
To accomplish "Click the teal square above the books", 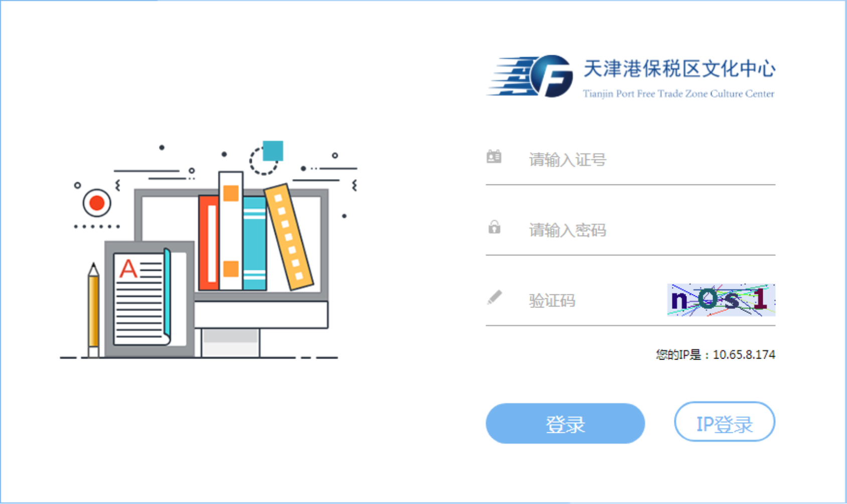I will (x=273, y=150).
